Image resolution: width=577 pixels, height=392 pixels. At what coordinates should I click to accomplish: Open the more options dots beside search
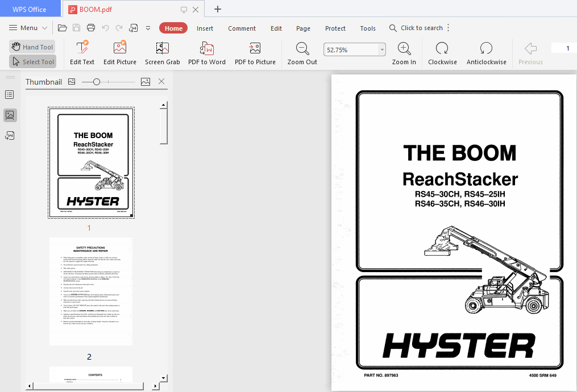point(448,28)
